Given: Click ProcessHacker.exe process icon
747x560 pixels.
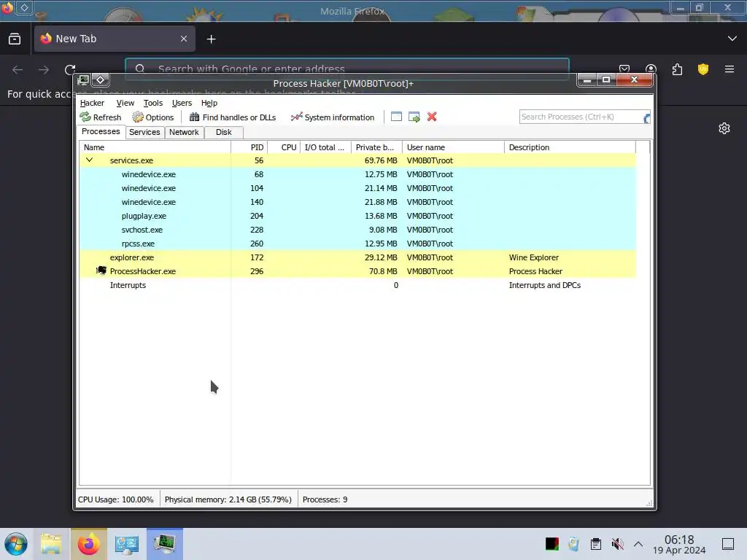Looking at the screenshot, I should (x=101, y=271).
